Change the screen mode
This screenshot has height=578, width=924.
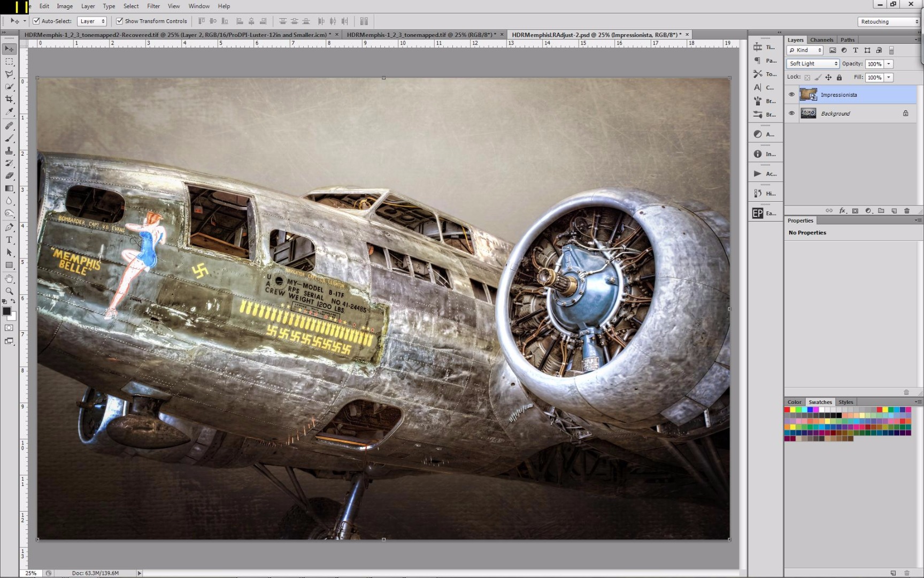(x=9, y=341)
